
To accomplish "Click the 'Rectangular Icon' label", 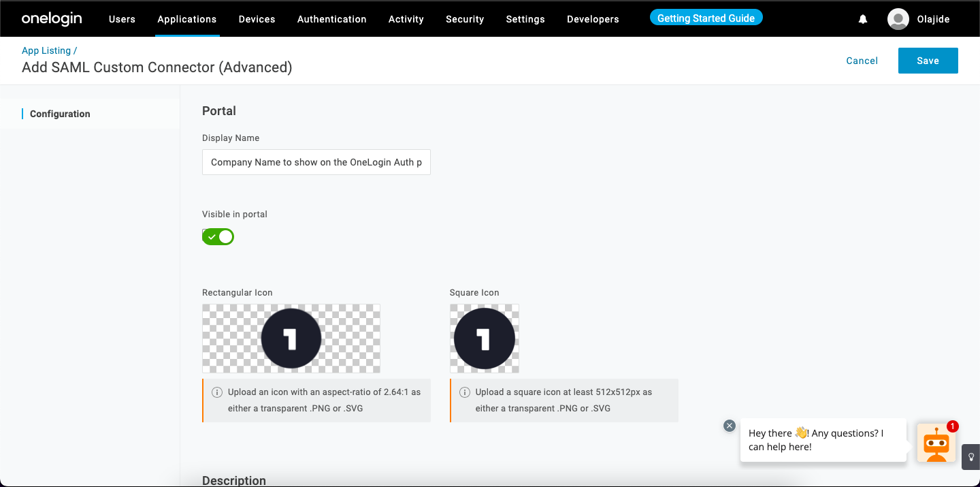I will (x=238, y=292).
